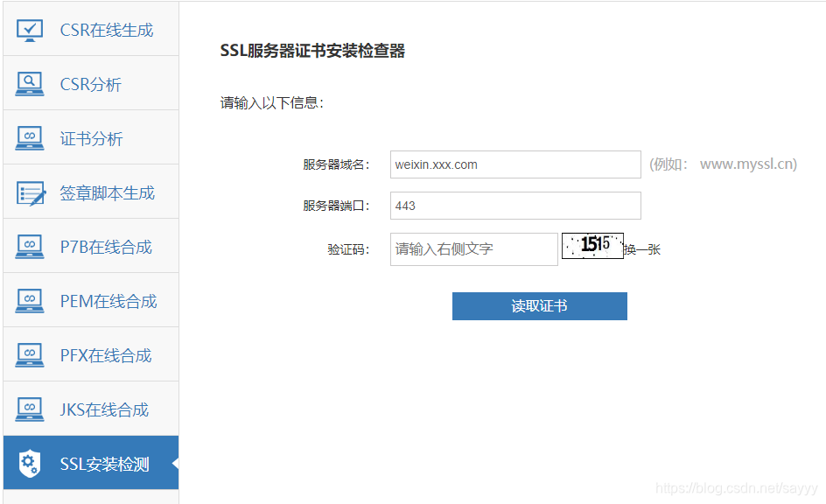Click the PEM在线合成 monitor icon
The height and width of the screenshot is (504, 826).
click(x=29, y=300)
